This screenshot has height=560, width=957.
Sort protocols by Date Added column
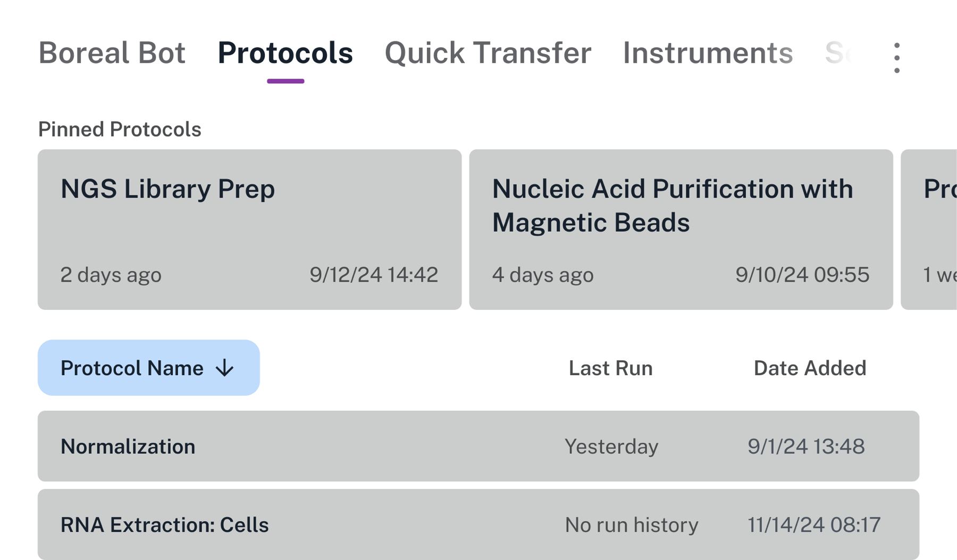pyautogui.click(x=809, y=368)
